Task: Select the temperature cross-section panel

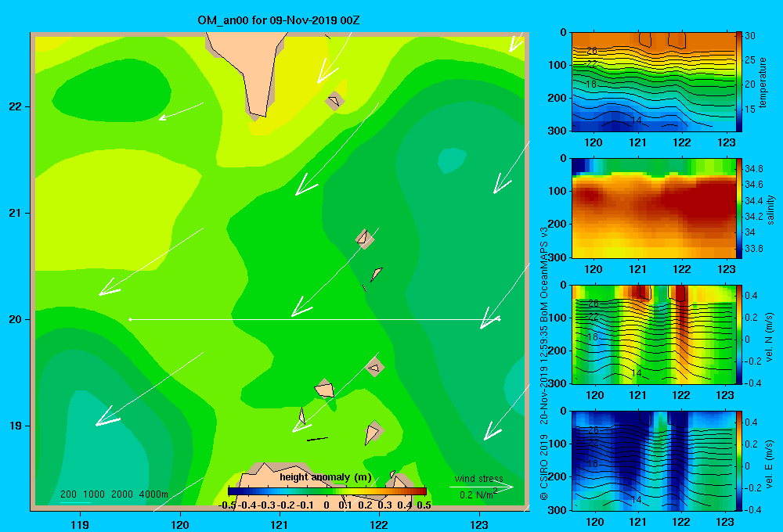Action: [653, 82]
